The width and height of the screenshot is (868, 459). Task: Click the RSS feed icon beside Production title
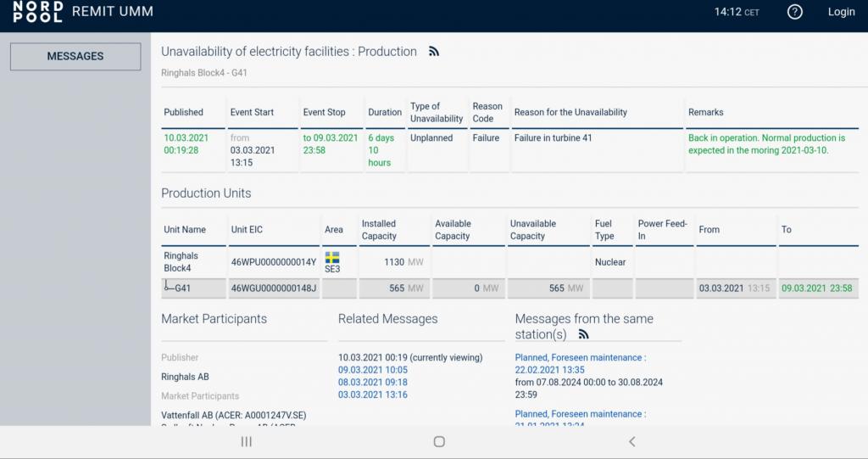(434, 52)
